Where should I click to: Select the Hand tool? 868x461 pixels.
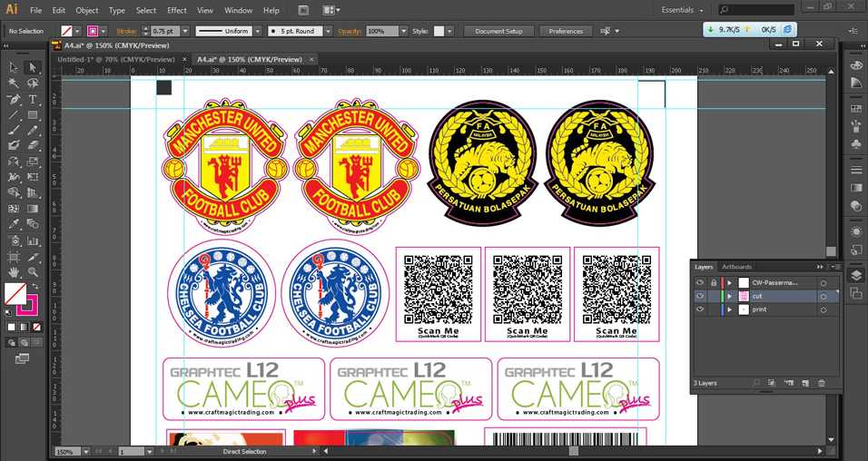click(14, 272)
